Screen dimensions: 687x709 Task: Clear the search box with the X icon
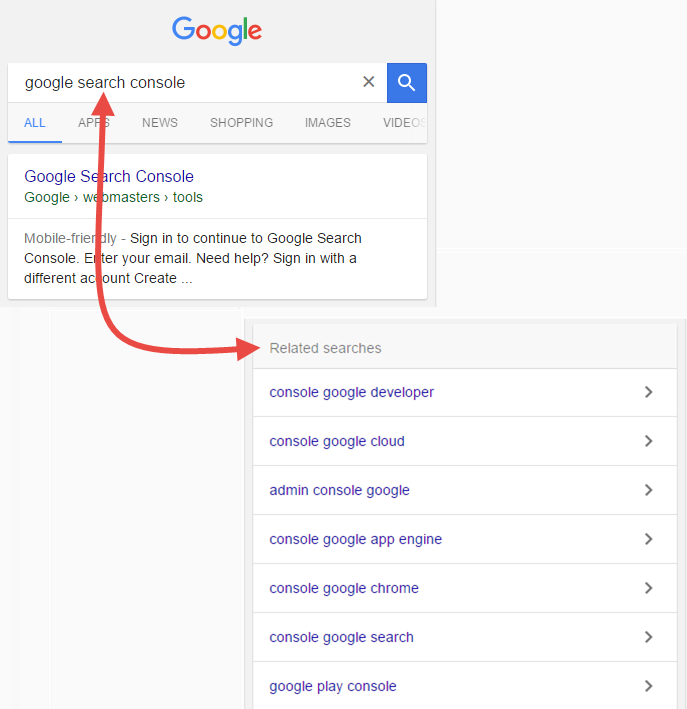click(x=368, y=82)
